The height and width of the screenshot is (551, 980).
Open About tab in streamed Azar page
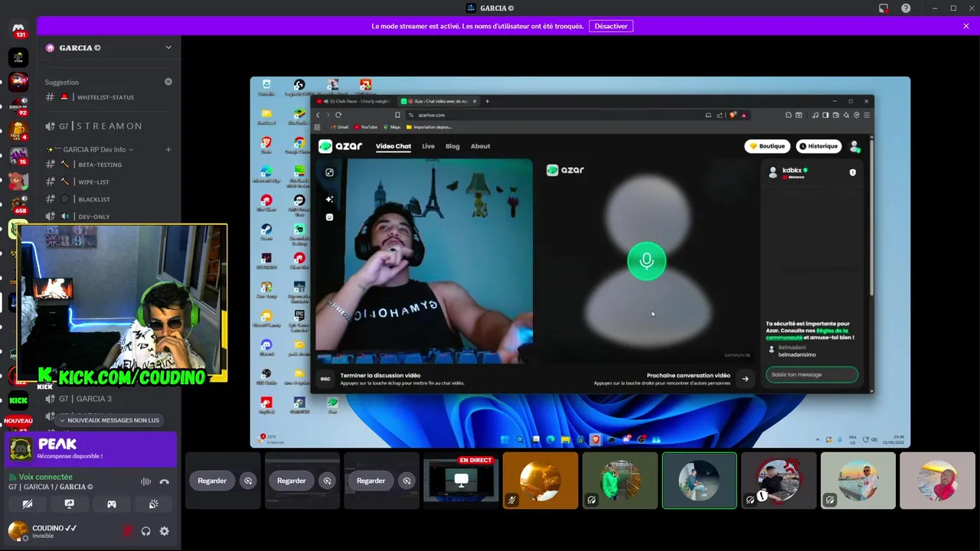point(480,146)
